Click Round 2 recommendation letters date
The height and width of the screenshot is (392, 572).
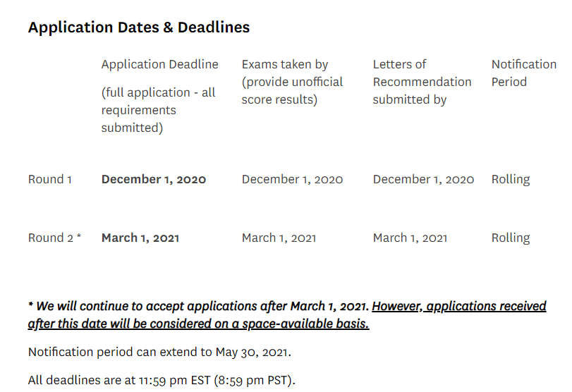click(410, 238)
